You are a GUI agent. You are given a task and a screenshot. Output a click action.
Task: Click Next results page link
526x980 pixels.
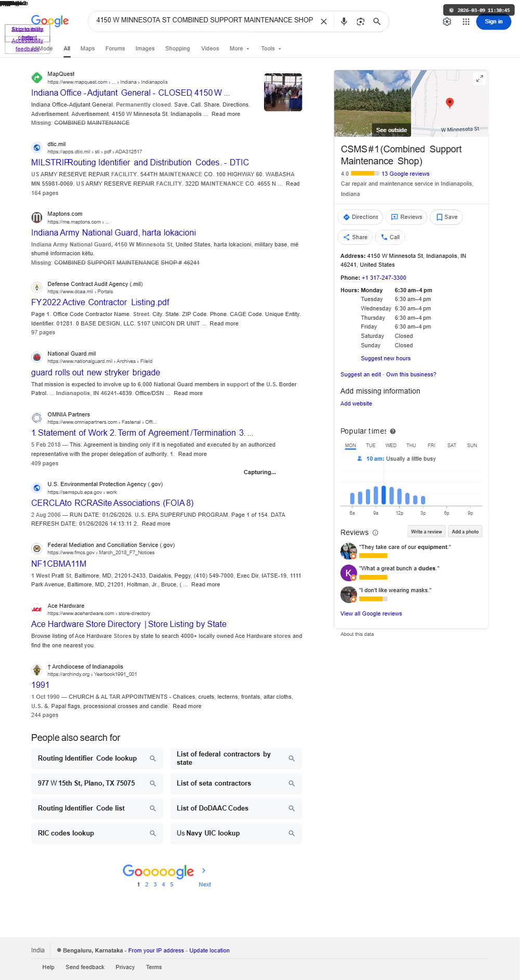205,884
